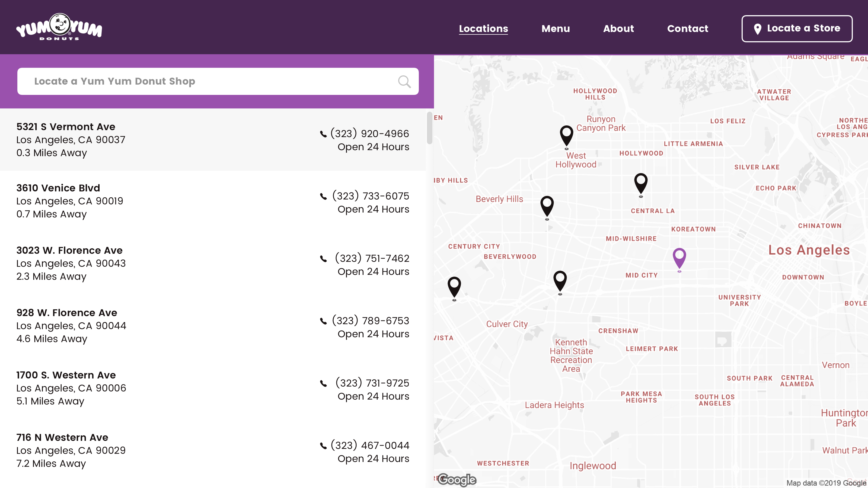Click phone icon for (323) 920-4966
868x488 pixels.
(323, 134)
